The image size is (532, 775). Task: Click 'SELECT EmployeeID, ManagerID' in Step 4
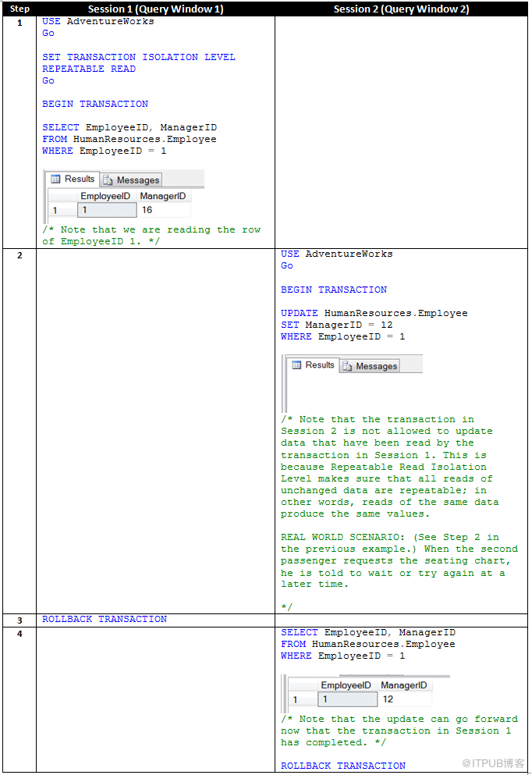pos(368,633)
